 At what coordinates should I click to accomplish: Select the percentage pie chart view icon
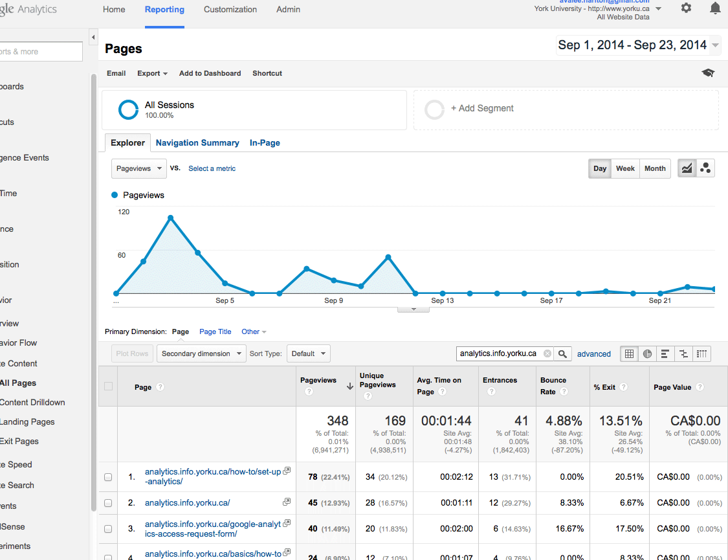(x=647, y=354)
